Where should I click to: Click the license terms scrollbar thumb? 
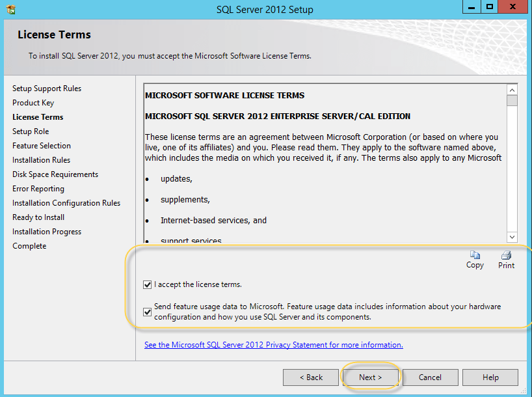click(512, 101)
